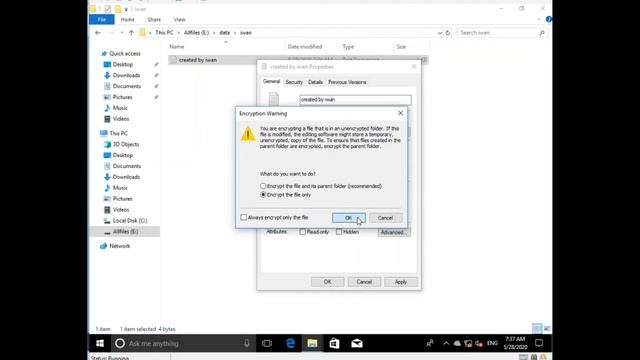Open Home tab in Explorer ribbon
Image resolution: width=640 pixels, height=360 pixels.
click(127, 20)
